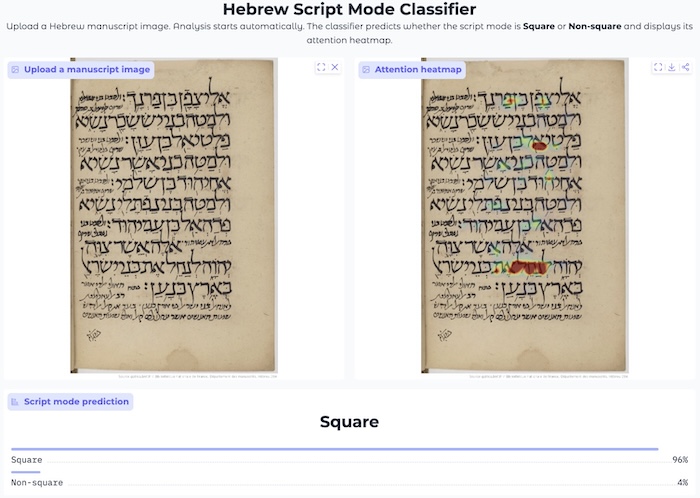Click the heatmap overlay manuscript image
This screenshot has height=498, width=700.
525,216
